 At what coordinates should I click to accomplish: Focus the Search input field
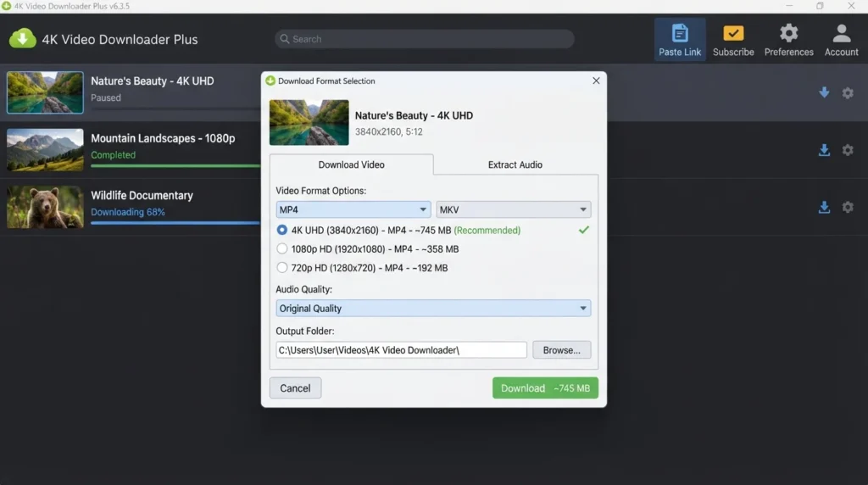click(x=424, y=39)
